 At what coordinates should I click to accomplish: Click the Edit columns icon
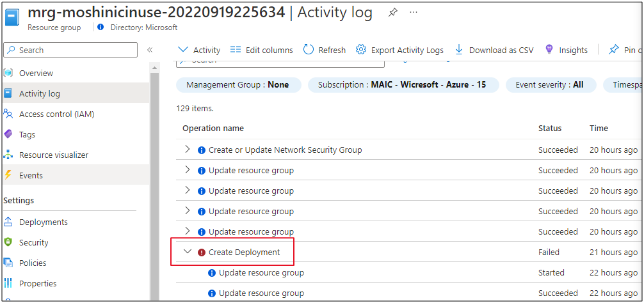point(236,50)
